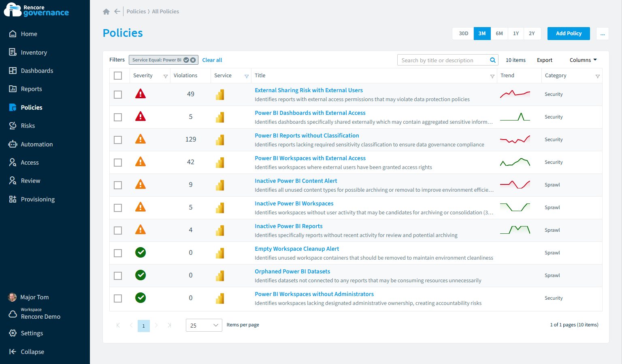Click page number 1 in pagination
The image size is (622, 364).
coord(144,326)
